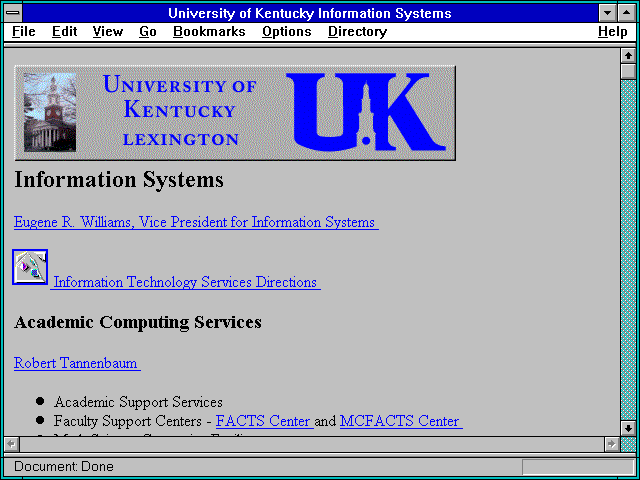Click the 'Faculty Support Centers' text
This screenshot has height=480, width=640.
point(127,421)
